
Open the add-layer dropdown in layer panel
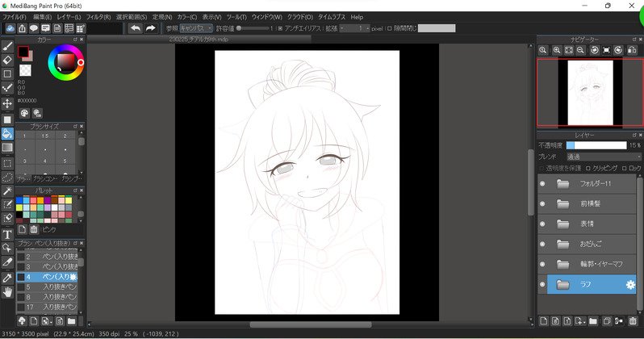(x=580, y=321)
